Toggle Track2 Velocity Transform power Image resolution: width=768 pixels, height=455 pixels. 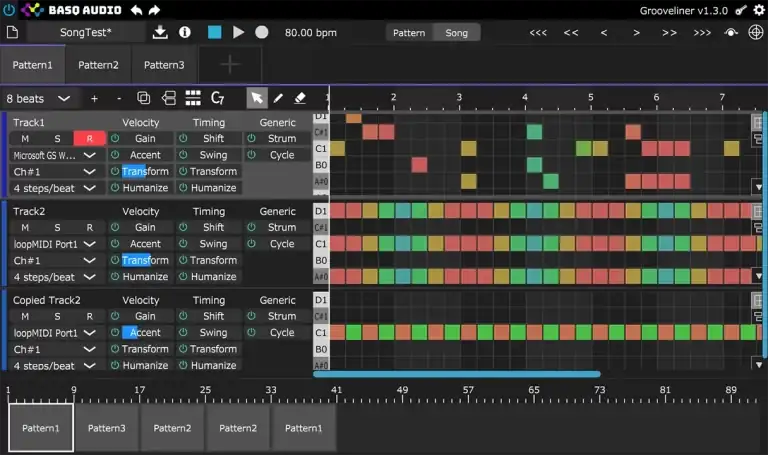point(115,260)
